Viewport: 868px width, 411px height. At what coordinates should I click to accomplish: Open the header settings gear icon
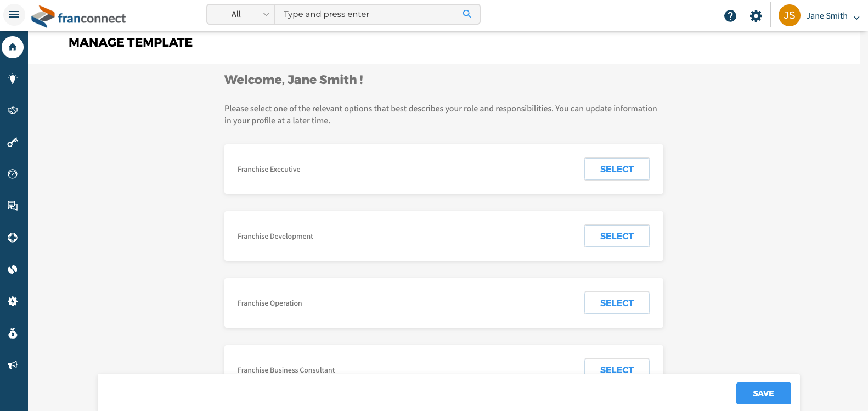click(756, 16)
